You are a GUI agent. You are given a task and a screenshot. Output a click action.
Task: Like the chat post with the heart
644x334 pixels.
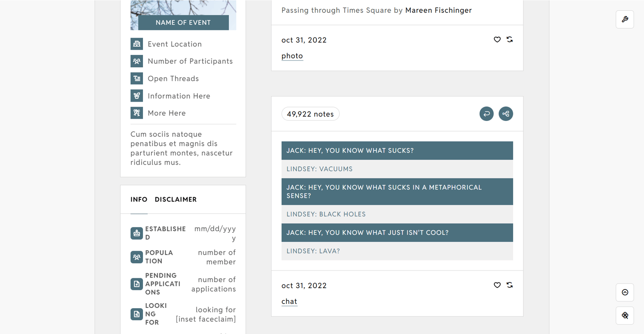497,285
